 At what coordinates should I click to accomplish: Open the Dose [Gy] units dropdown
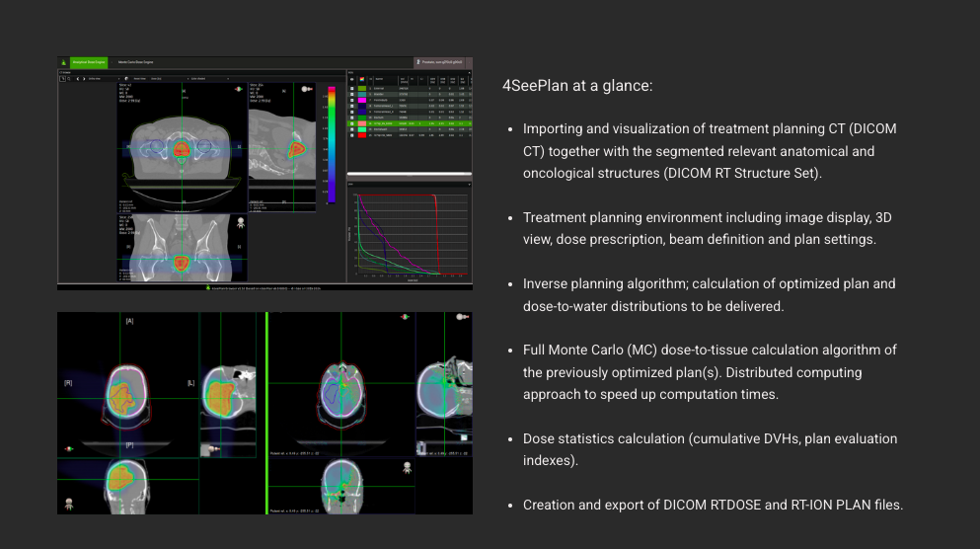[x=169, y=79]
